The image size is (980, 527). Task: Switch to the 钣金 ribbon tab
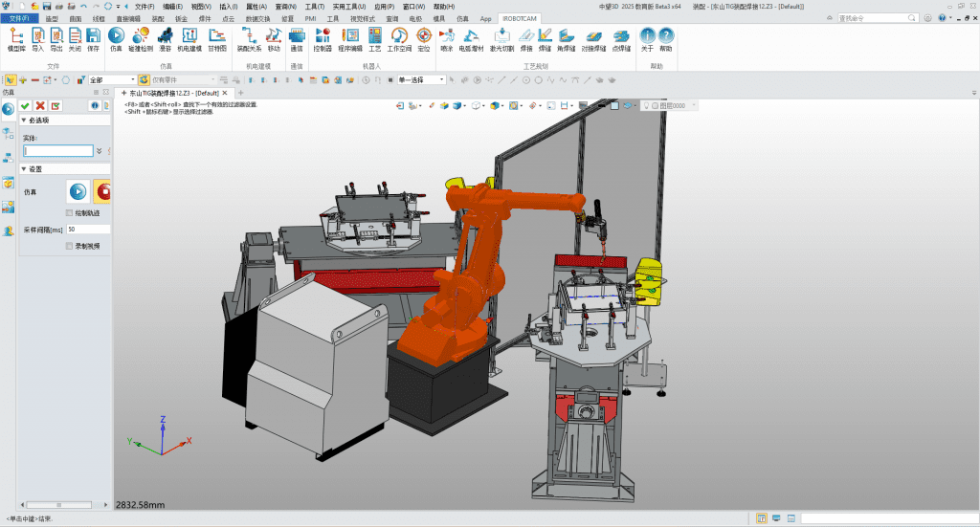tap(181, 18)
